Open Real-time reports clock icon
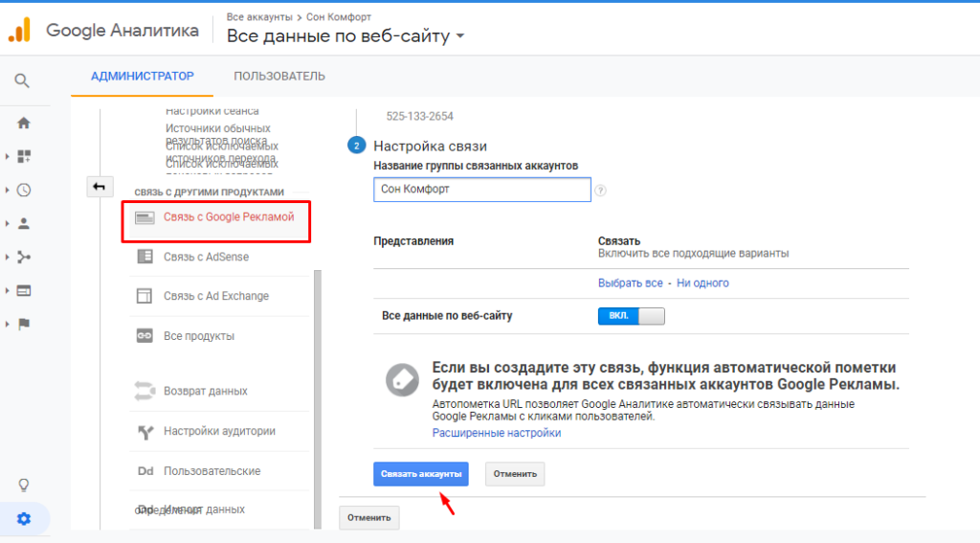 (24, 191)
